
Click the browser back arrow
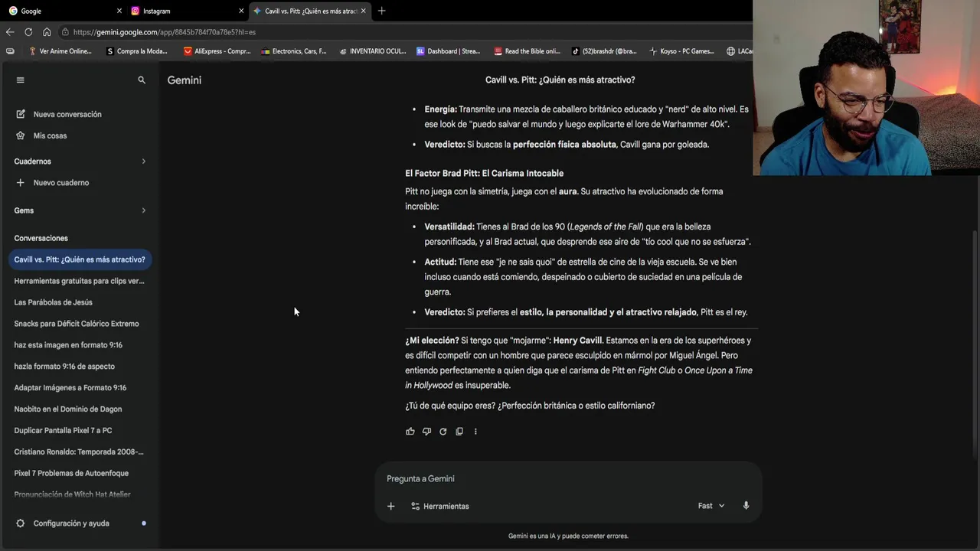tap(10, 32)
